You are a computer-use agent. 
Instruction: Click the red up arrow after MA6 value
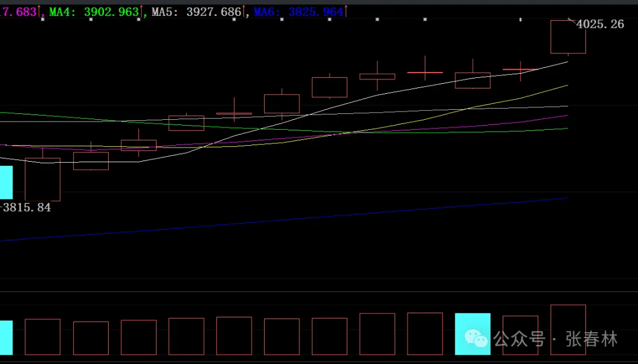pos(346,11)
